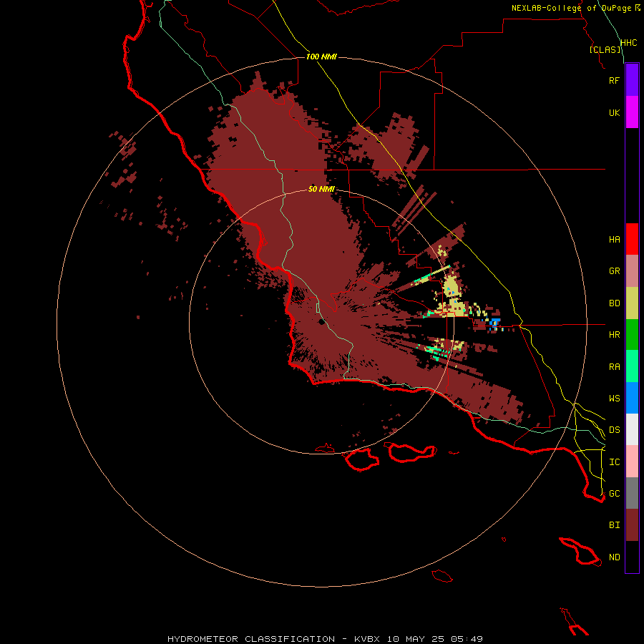The height and width of the screenshot is (644, 644).
Task: Click the UK magenta legend swatch
Action: tap(632, 112)
